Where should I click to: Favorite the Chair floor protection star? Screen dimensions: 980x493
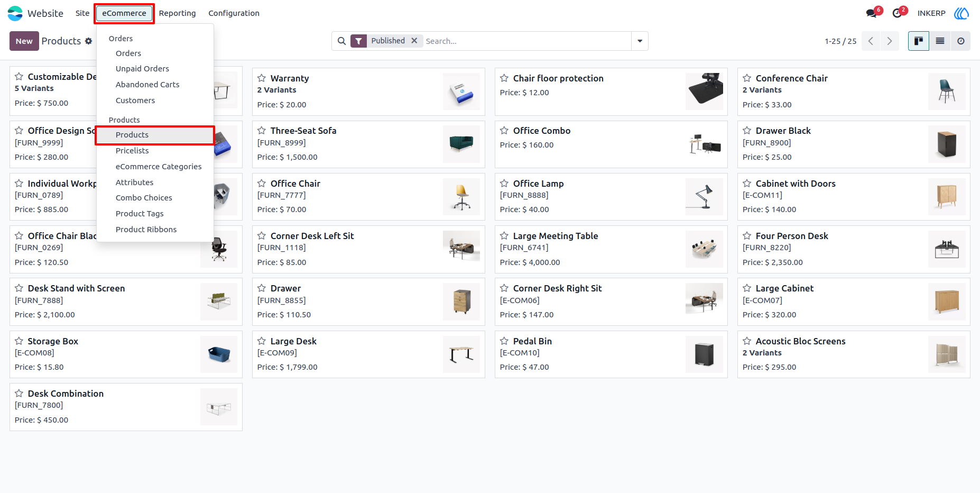pyautogui.click(x=504, y=78)
